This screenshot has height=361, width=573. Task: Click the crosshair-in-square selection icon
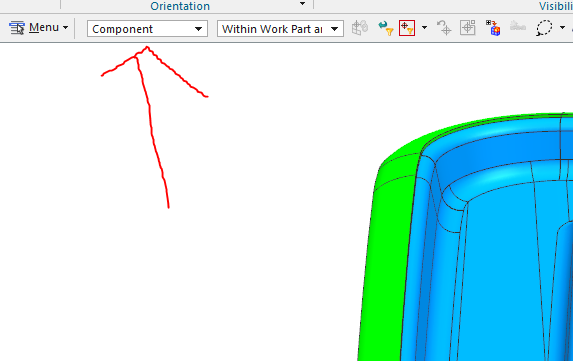click(x=468, y=28)
